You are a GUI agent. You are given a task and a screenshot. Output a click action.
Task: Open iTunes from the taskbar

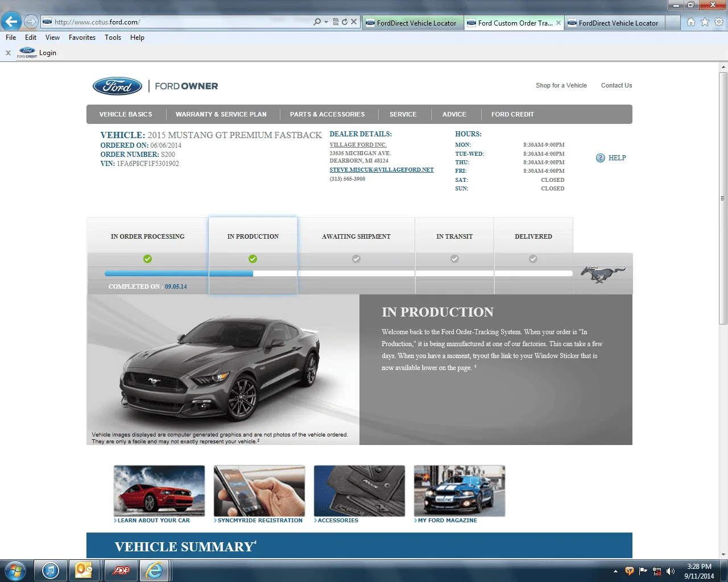tap(51, 570)
